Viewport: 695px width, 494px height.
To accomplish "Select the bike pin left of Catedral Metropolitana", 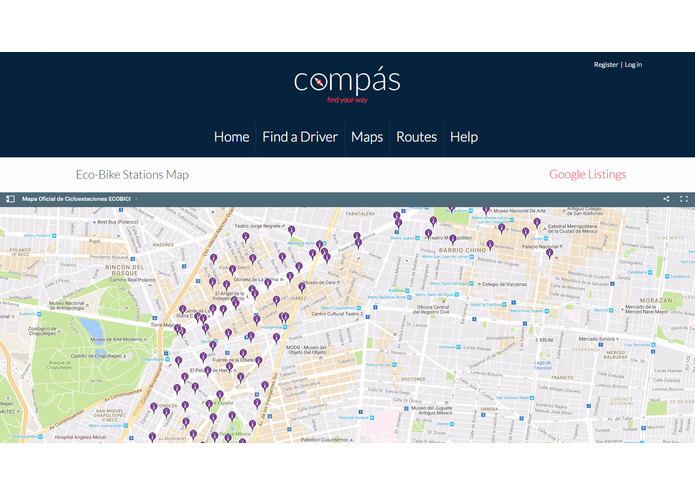I will 537,223.
